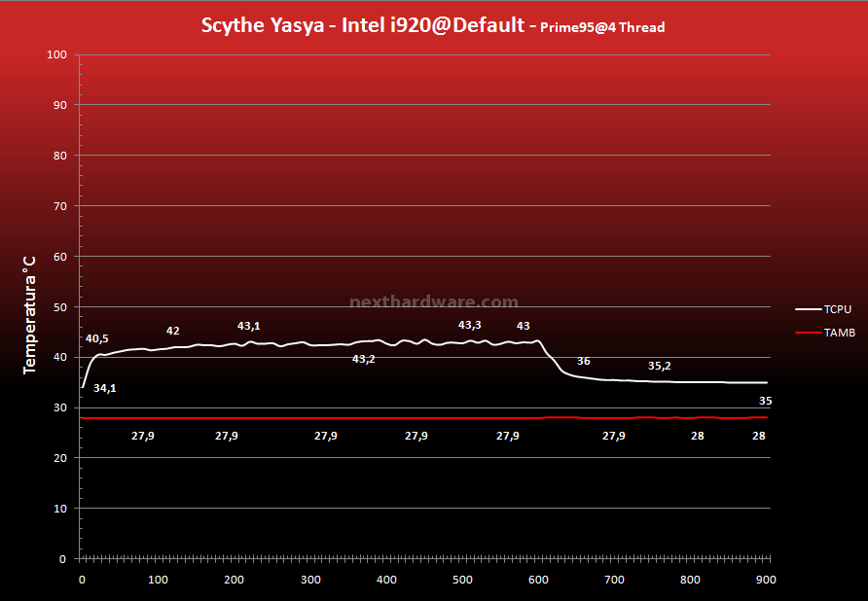Click the 34,1 data label
Screen dimensions: 868x601
(105, 388)
